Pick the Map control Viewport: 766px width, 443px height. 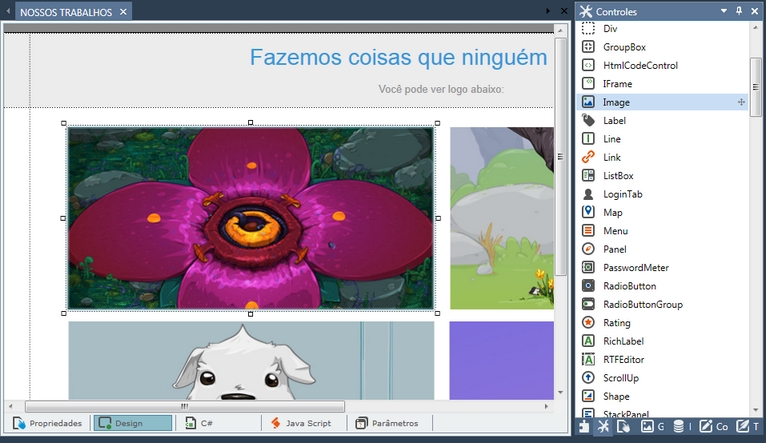(613, 212)
